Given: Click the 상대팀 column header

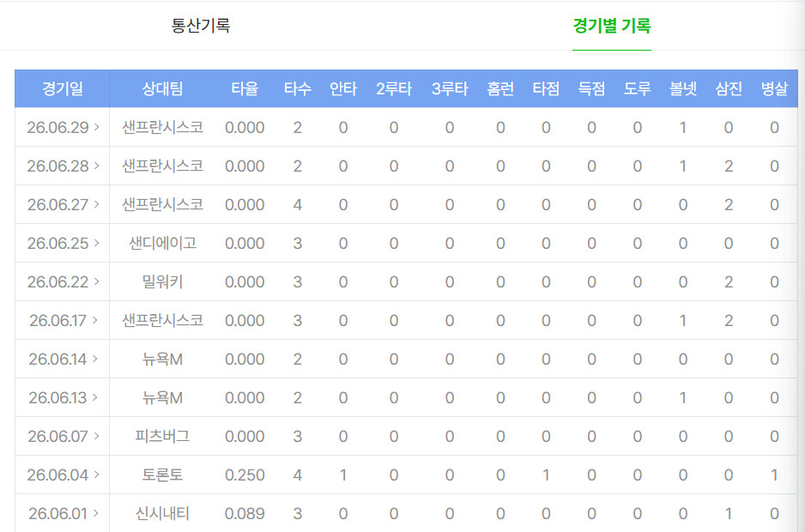Looking at the screenshot, I should 162,89.
